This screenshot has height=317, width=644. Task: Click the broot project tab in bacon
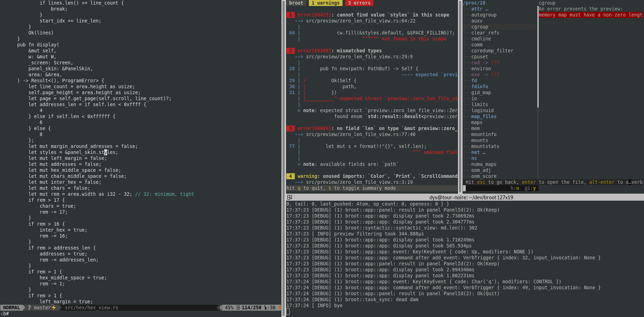click(296, 3)
